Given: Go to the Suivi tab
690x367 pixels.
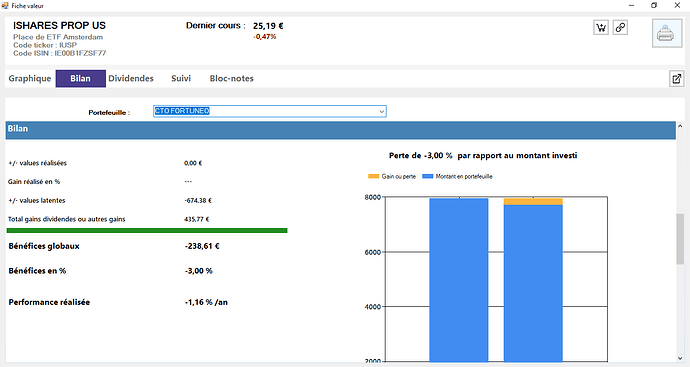Looking at the screenshot, I should (x=181, y=78).
